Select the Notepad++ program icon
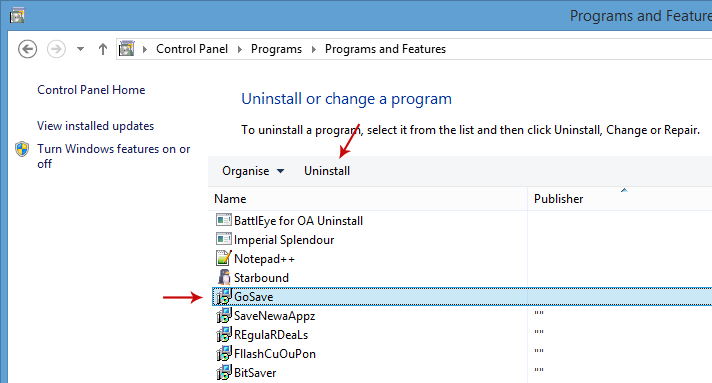Viewport: 712px width, 383px height. coord(223,259)
